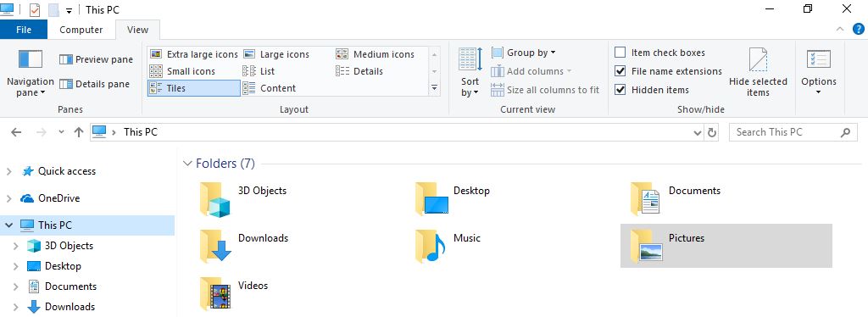Click the Properties quick access icon
Image resolution: width=868 pixels, height=317 pixels.
coord(35,10)
